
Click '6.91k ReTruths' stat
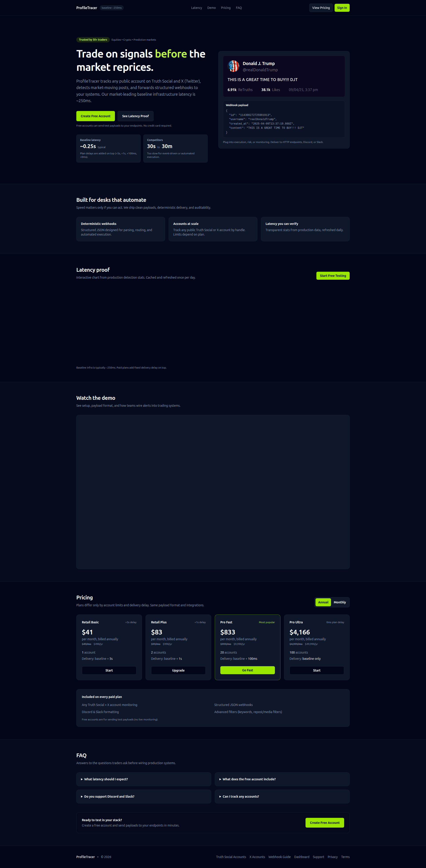[x=240, y=90]
